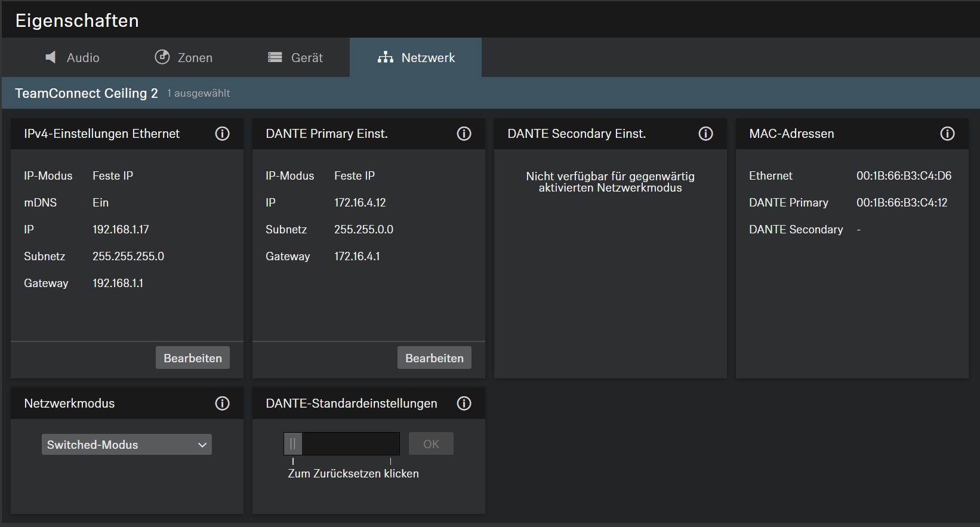Click the chevron arrow of Netzwerkmodus selector
Viewport: 980px width, 527px height.
pos(202,445)
